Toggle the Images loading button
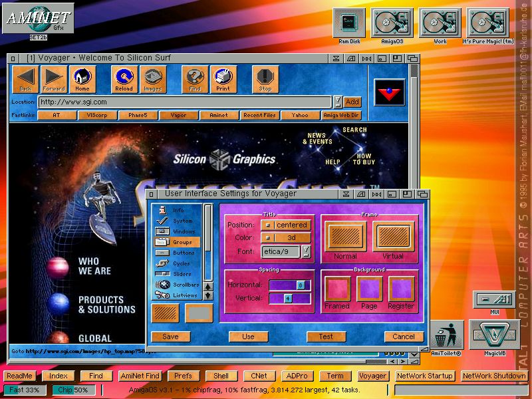Image resolution: width=532 pixels, height=399 pixels. pyautogui.click(x=153, y=79)
